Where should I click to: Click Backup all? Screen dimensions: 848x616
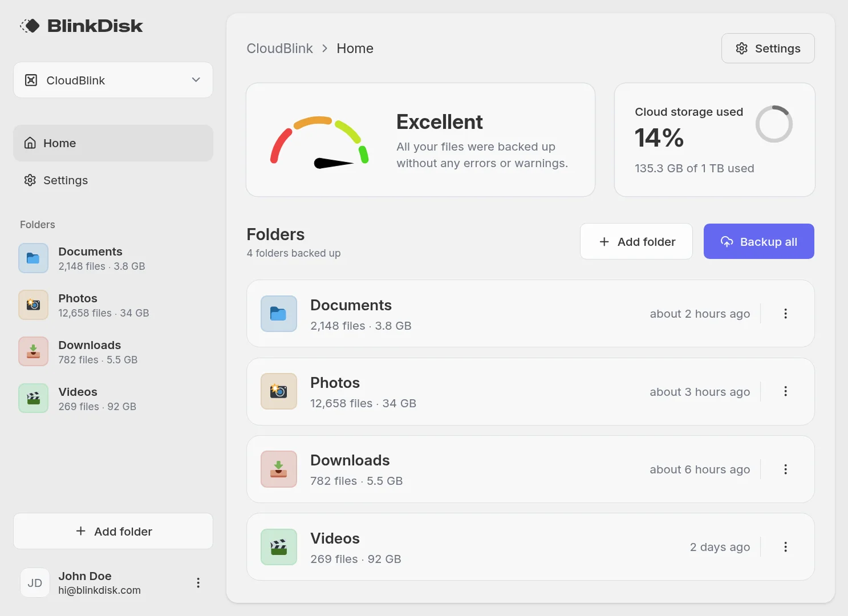point(758,241)
